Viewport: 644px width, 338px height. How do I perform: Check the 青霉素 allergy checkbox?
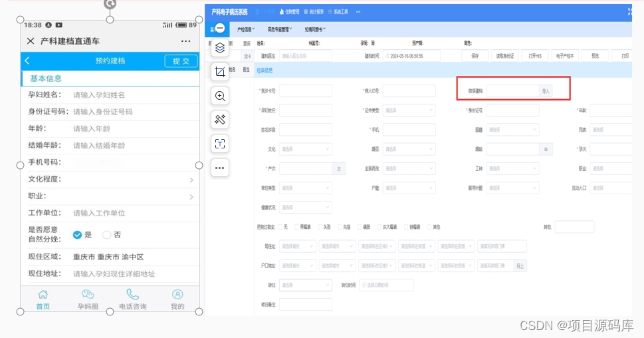[x=296, y=227]
